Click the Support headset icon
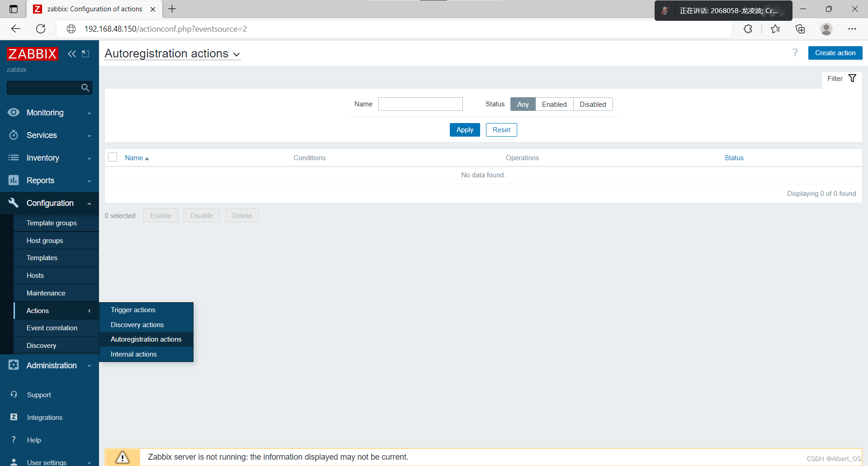 pyautogui.click(x=14, y=395)
